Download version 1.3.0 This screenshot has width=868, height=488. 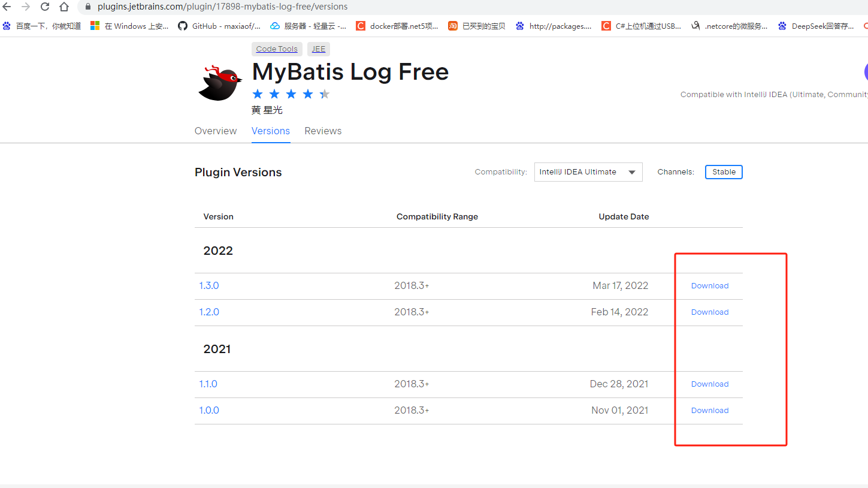[x=710, y=286]
